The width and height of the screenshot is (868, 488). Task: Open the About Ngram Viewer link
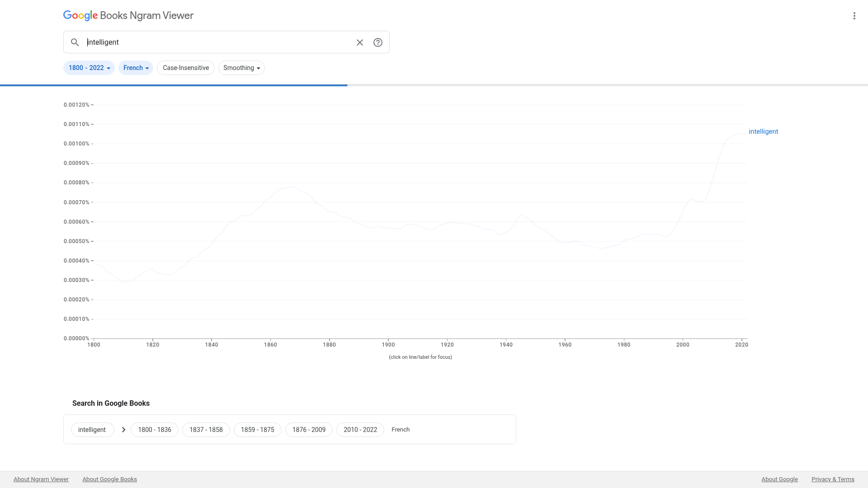(41, 479)
